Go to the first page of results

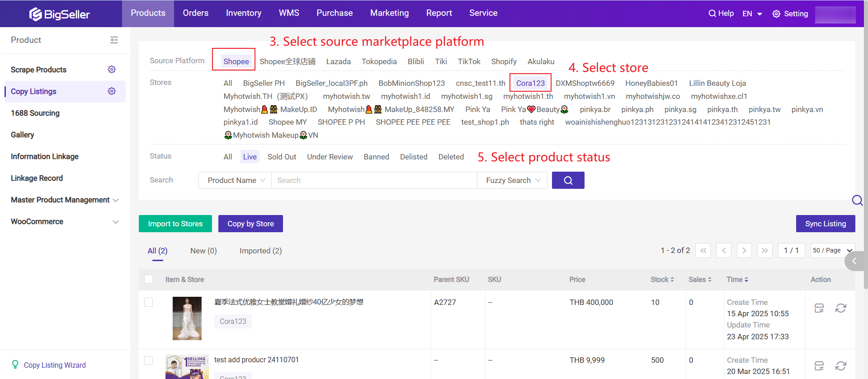point(703,250)
